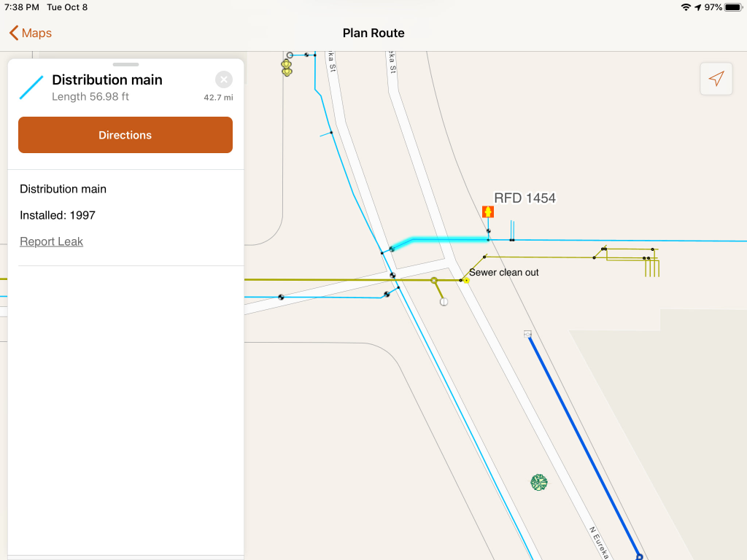747x560 pixels.
Task: Tap the yellow Sewer clean out point
Action: pyautogui.click(x=466, y=280)
